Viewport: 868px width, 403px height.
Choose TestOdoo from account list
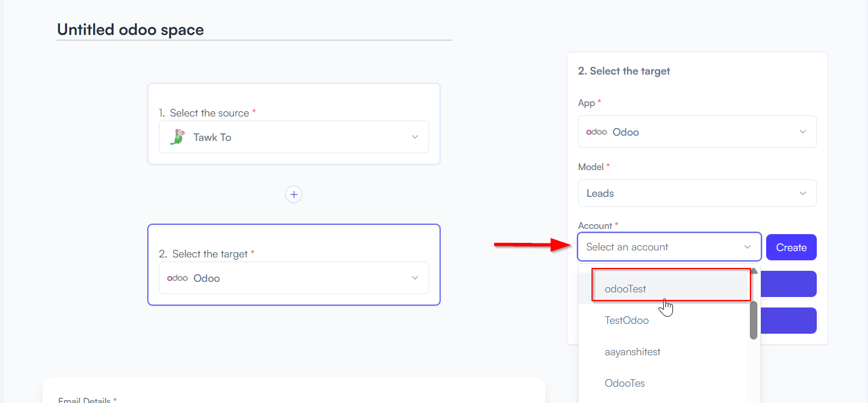point(662,320)
